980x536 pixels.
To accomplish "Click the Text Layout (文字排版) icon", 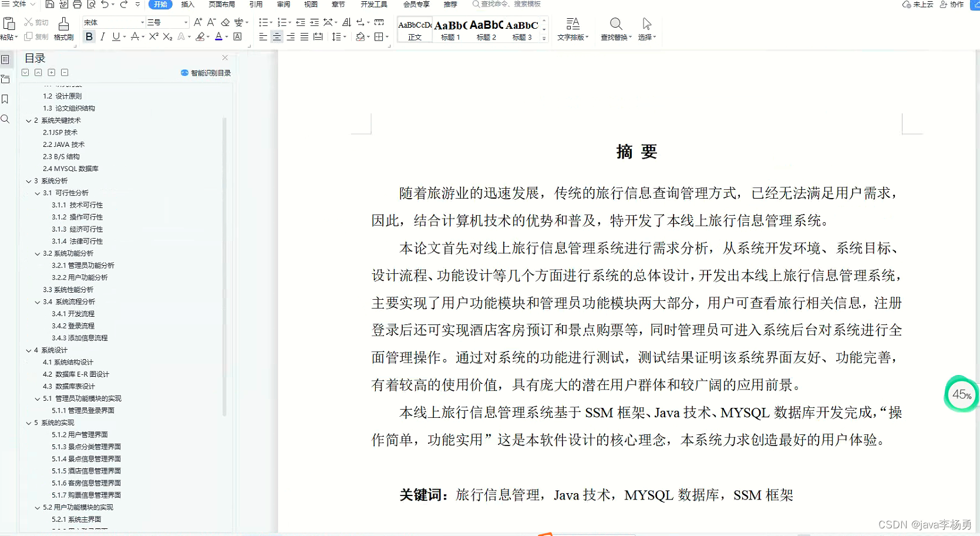I will tap(572, 28).
